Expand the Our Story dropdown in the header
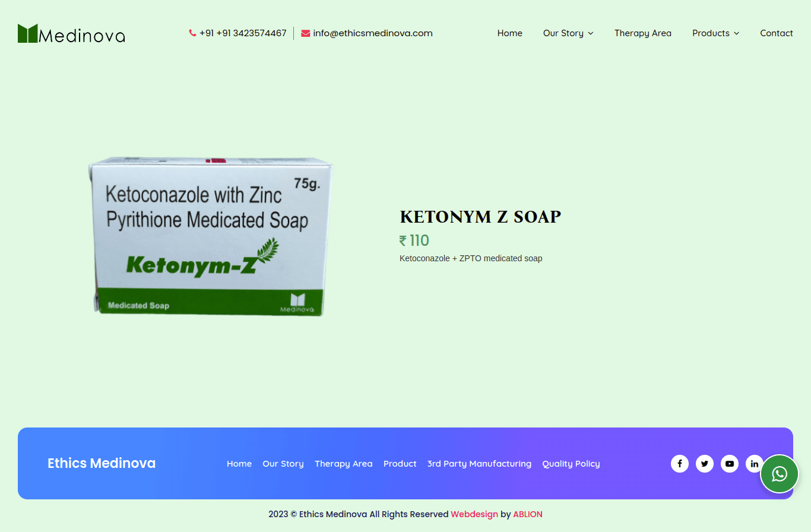This screenshot has height=532, width=811. [568, 33]
